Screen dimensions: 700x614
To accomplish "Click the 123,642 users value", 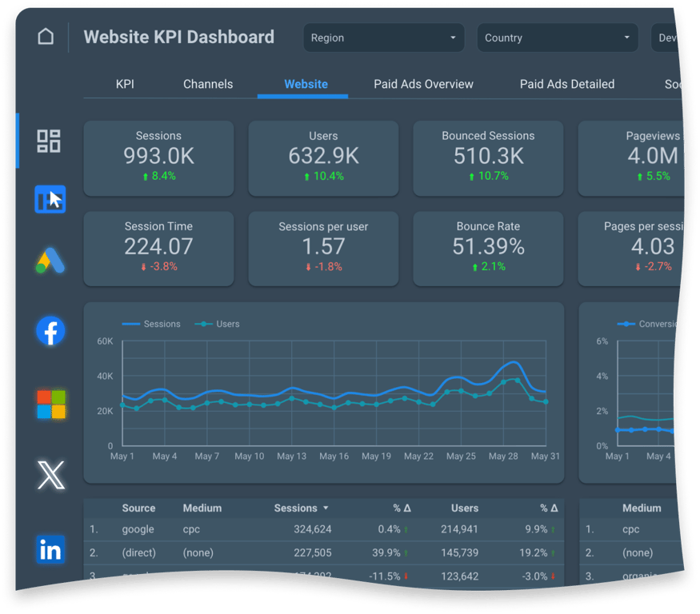I will (x=459, y=576).
